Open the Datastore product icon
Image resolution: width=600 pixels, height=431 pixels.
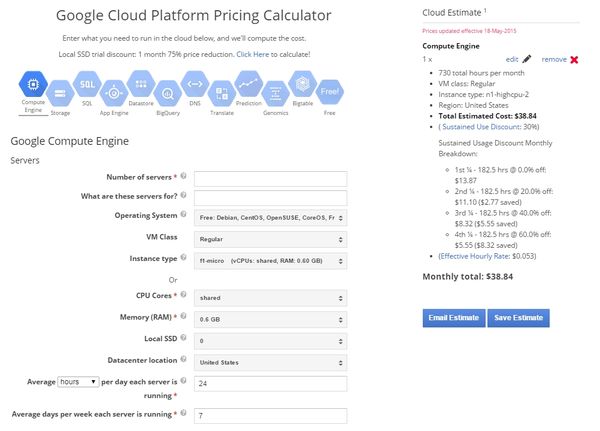[x=141, y=84]
